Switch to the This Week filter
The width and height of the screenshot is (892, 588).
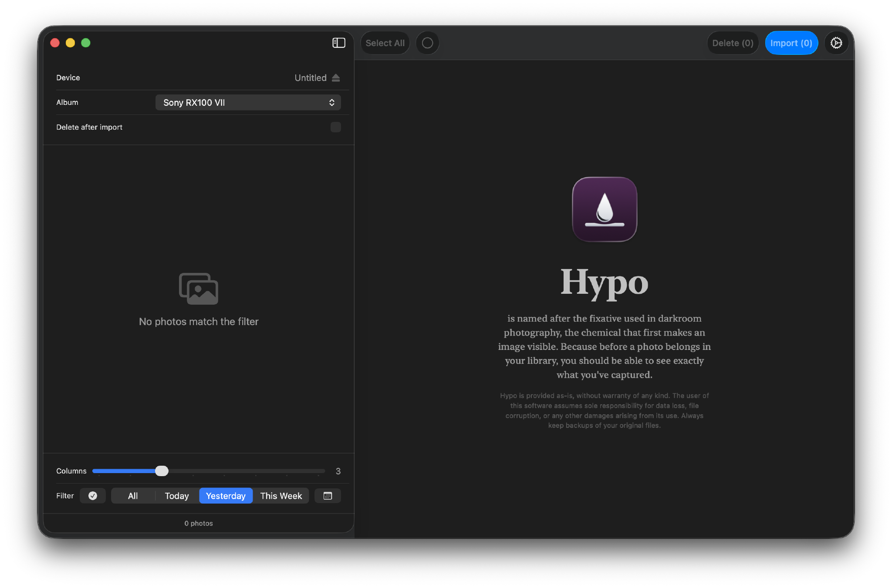coord(281,496)
